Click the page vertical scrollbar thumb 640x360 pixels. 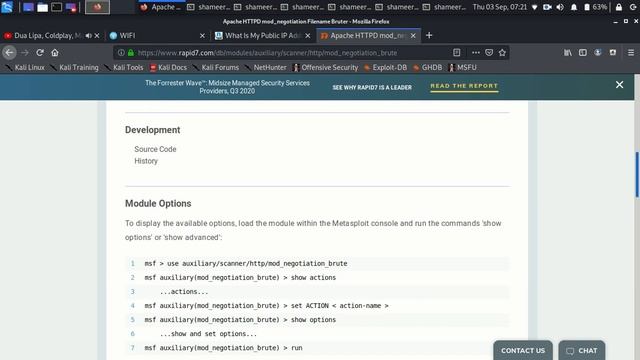coord(637,174)
